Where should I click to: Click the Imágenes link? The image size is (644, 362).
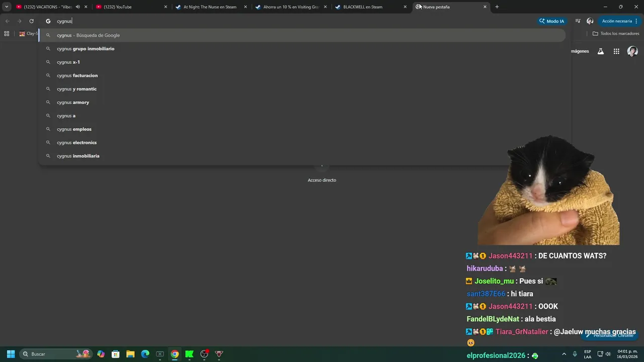point(580,51)
